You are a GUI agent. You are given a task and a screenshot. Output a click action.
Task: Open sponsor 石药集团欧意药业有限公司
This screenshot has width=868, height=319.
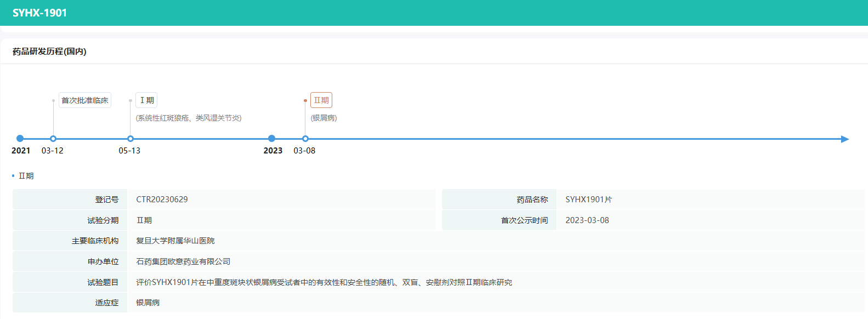[183, 261]
